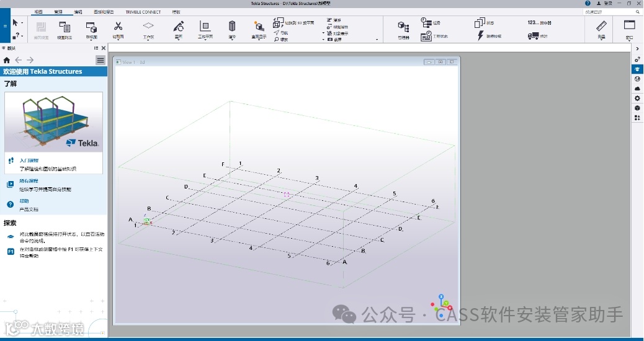Navigate forward in instructor panel

tap(30, 60)
